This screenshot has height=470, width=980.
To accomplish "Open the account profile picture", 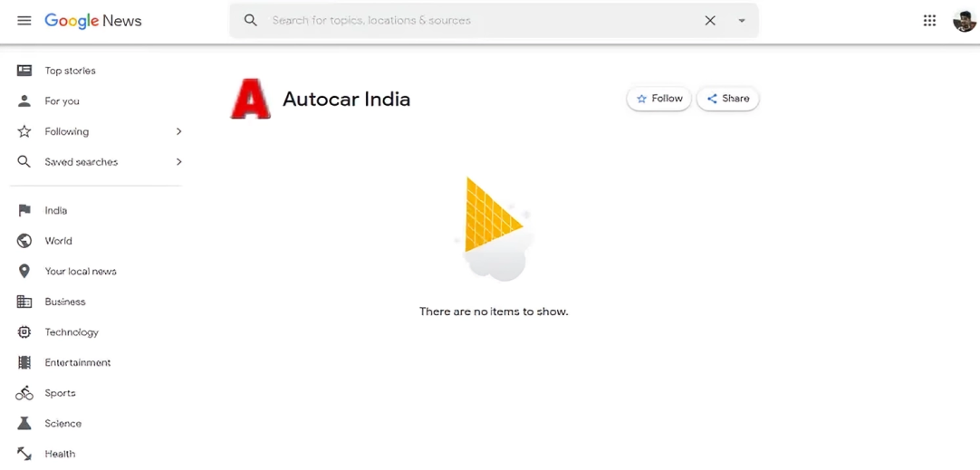I will pyautogui.click(x=964, y=20).
